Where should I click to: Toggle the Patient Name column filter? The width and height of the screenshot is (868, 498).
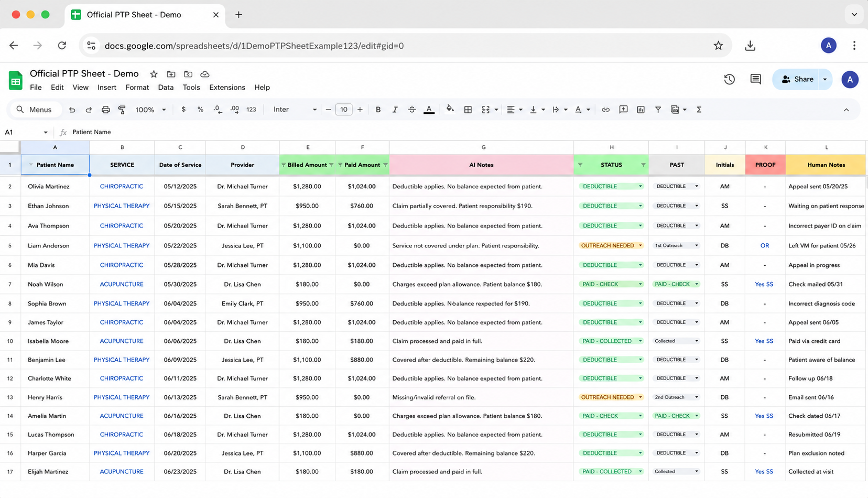coord(31,165)
